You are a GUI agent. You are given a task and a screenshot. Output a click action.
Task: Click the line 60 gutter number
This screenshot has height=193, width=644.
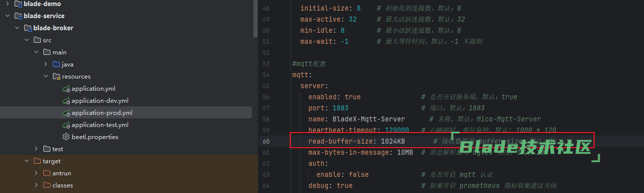click(267, 141)
